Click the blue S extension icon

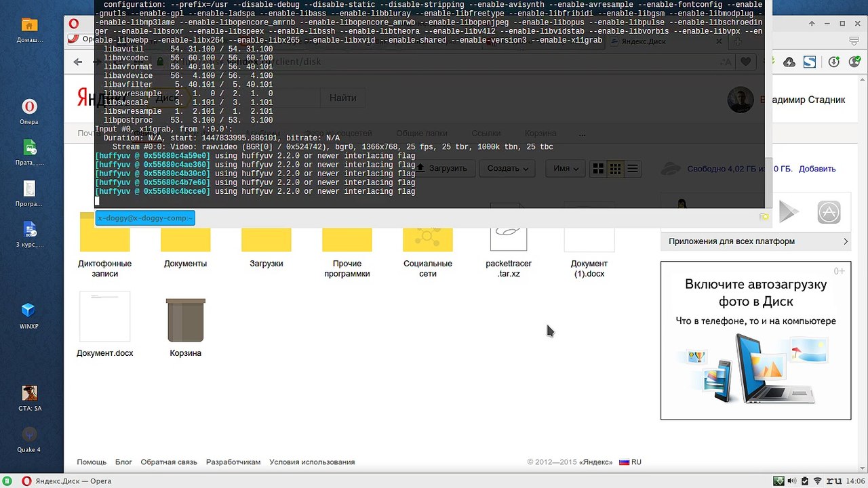click(x=809, y=62)
